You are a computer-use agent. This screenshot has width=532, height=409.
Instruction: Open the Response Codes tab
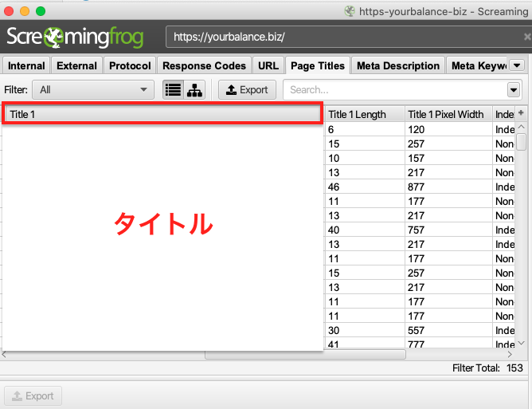204,65
